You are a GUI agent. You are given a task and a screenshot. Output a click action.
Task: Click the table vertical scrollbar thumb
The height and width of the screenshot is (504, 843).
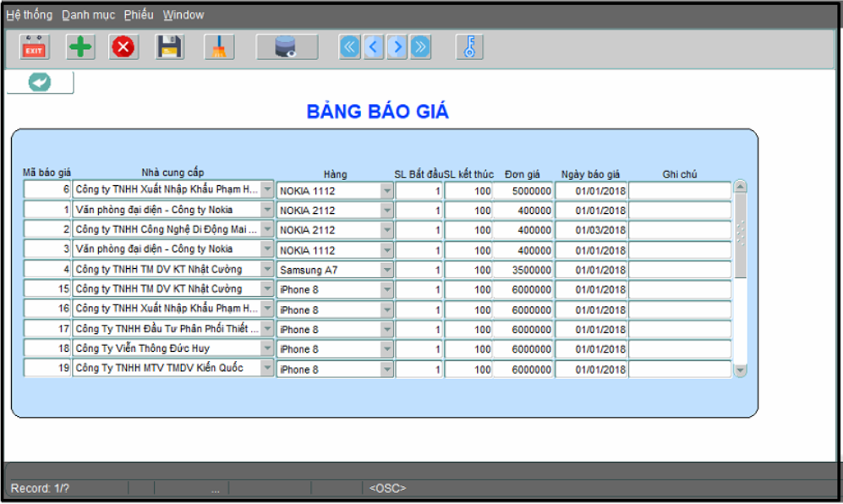(741, 236)
